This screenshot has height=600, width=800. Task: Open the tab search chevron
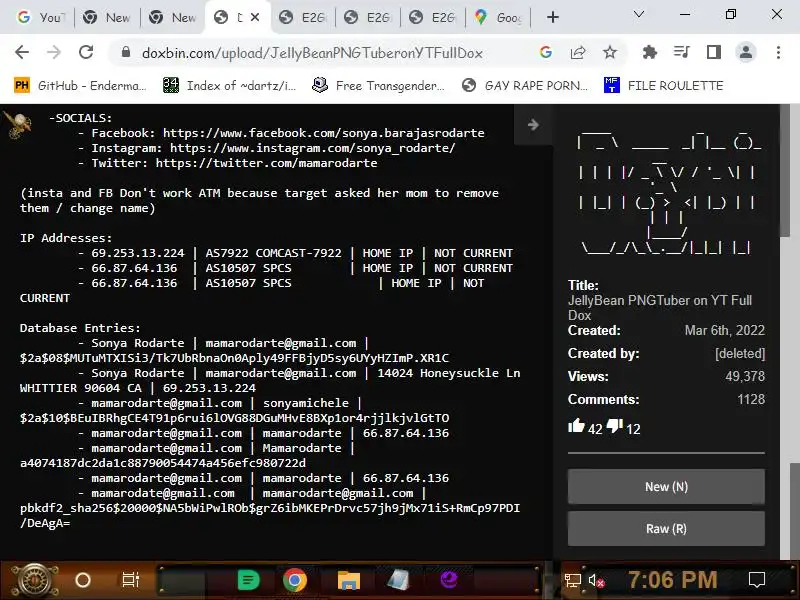pyautogui.click(x=639, y=14)
